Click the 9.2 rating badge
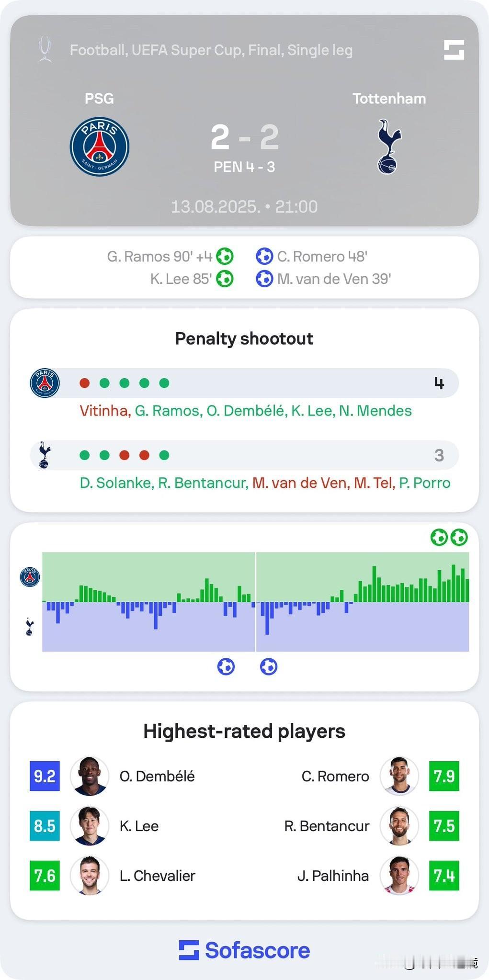489x980 pixels. click(x=45, y=776)
